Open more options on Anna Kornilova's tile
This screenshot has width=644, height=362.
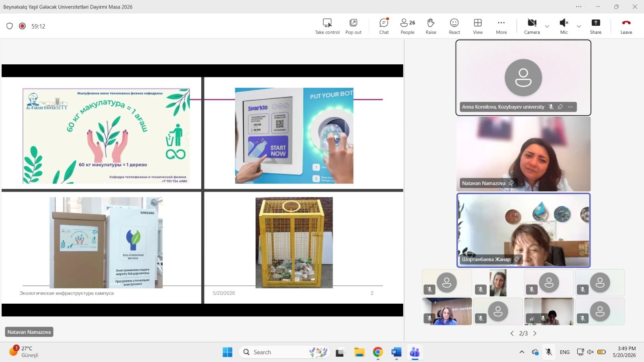tap(570, 107)
